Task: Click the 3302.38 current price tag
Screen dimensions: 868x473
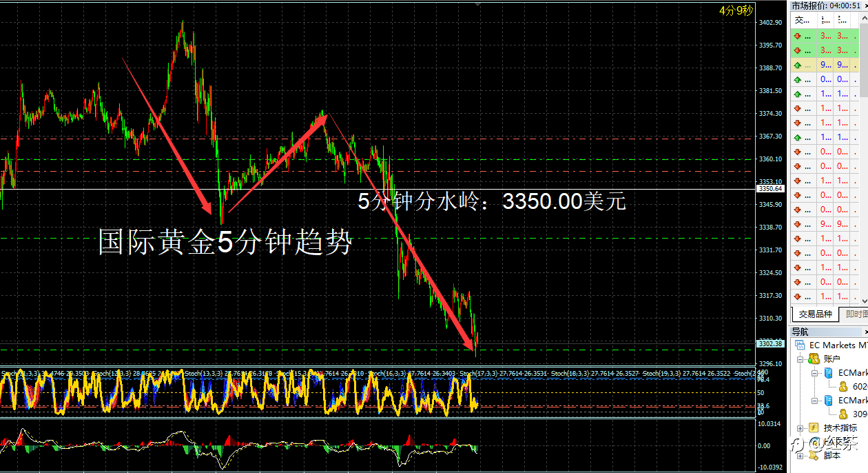Action: pyautogui.click(x=770, y=343)
